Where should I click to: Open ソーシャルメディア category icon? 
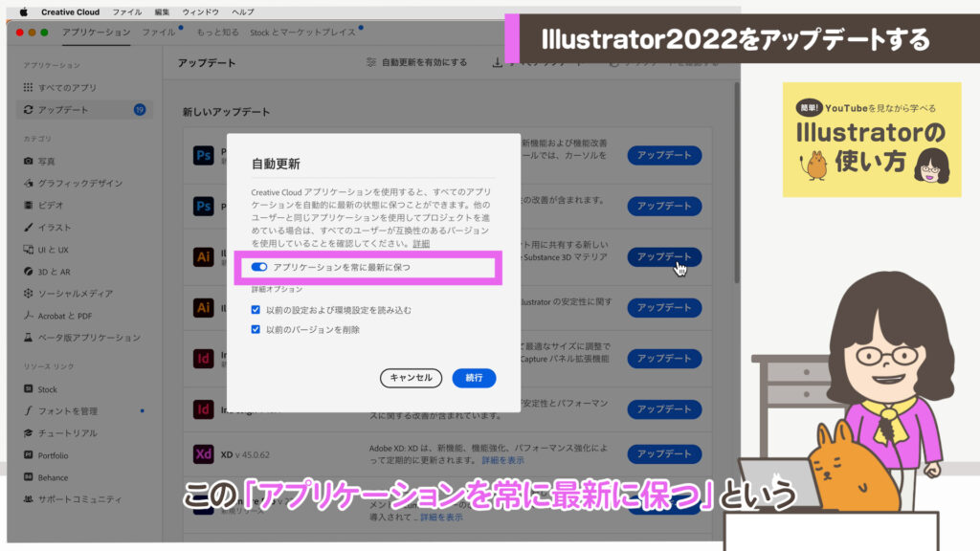28,293
